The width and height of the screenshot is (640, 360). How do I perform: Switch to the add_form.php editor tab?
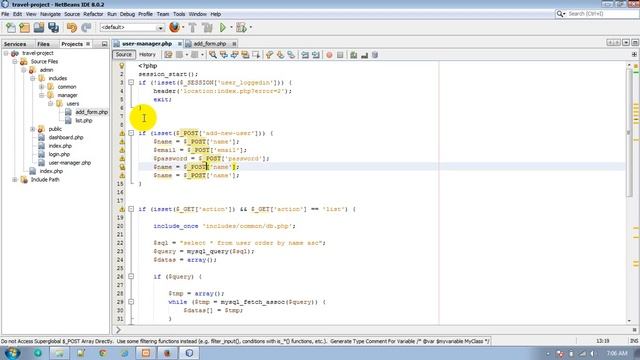tap(210, 43)
